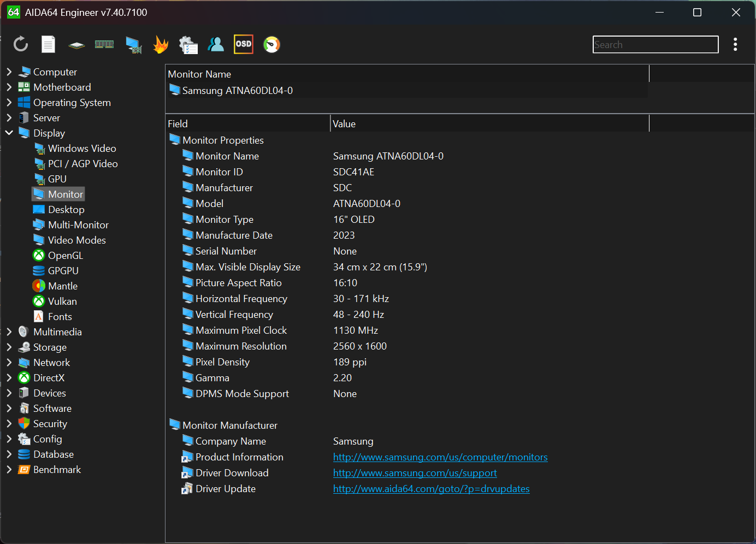This screenshot has height=544, width=756.
Task: Follow the Samsung support driver download link
Action: pyautogui.click(x=415, y=473)
